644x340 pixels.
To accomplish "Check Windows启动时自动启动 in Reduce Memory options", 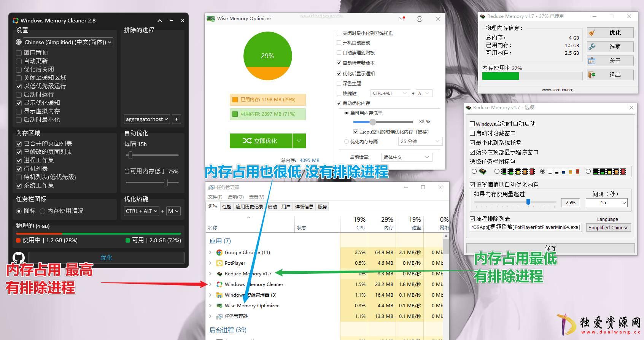I will point(472,124).
